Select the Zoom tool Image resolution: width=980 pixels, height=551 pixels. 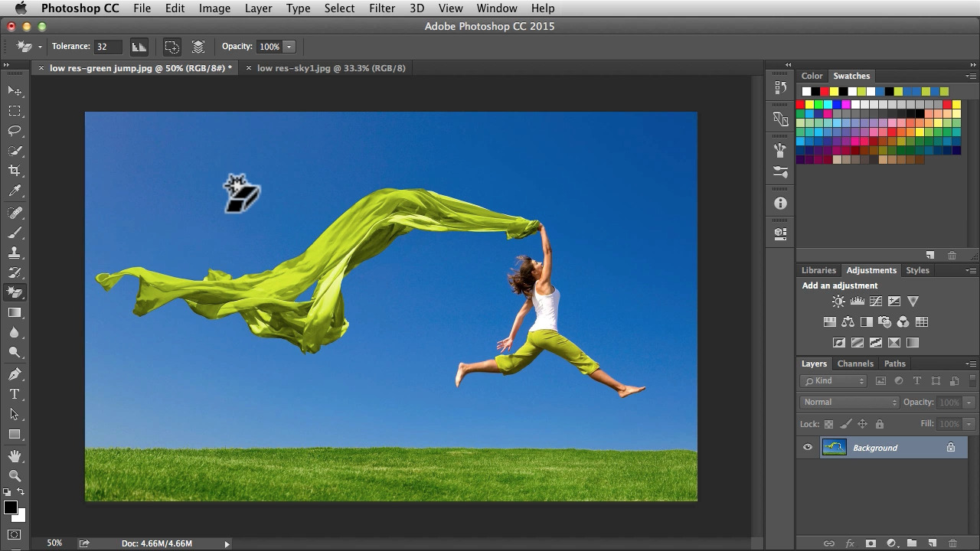15,476
